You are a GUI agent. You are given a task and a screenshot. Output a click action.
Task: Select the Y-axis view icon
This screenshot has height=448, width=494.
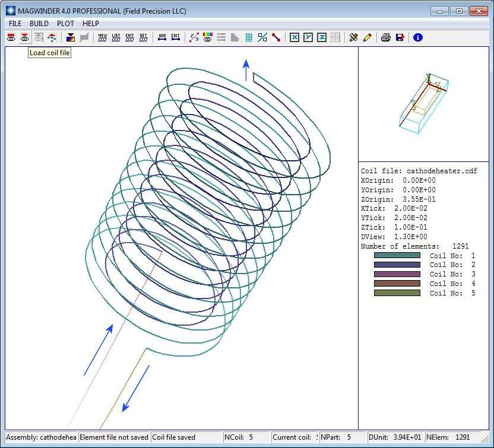coord(308,37)
